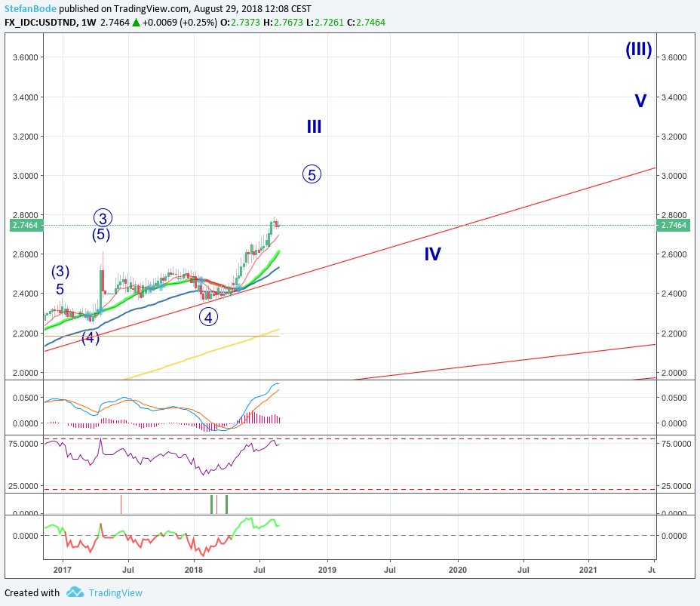This screenshot has height=606, width=700.
Task: Click the 2021 time axis label
Action: pos(588,570)
